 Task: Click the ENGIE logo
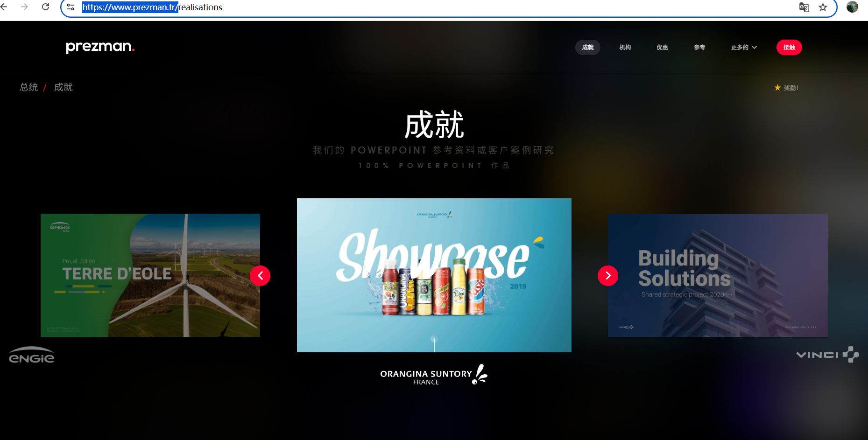[x=32, y=355]
